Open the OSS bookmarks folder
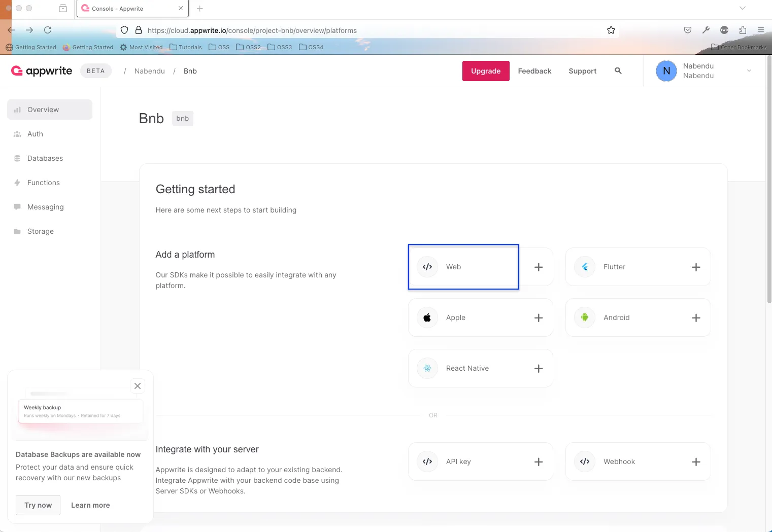The width and height of the screenshot is (772, 532). (219, 47)
